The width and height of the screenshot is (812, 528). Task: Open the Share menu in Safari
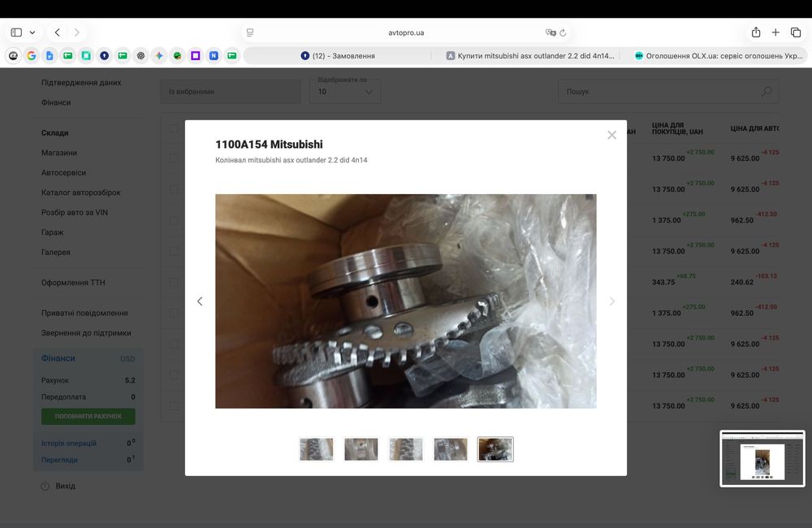(x=756, y=32)
